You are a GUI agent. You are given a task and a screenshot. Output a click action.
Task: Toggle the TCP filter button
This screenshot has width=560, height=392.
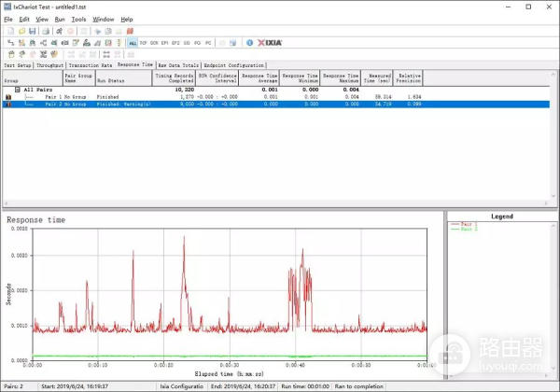point(145,43)
